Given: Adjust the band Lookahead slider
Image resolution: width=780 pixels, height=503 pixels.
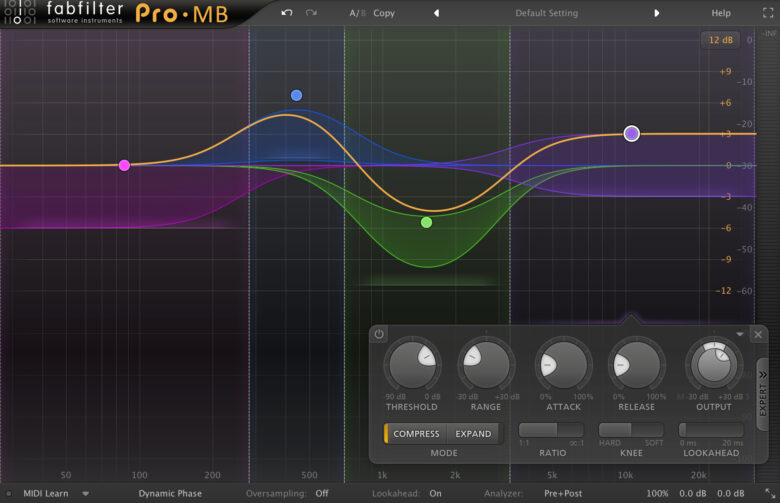Looking at the screenshot, I should click(711, 430).
